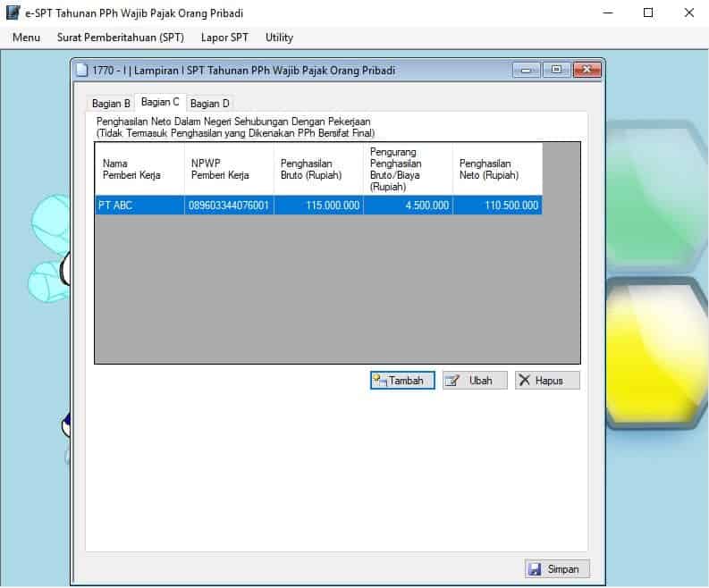The image size is (709, 588).
Task: Close the 1770-I Lampiran window
Action: click(x=587, y=71)
